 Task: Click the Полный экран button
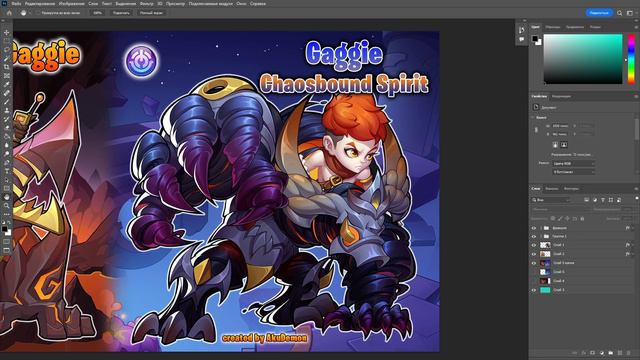[151, 13]
